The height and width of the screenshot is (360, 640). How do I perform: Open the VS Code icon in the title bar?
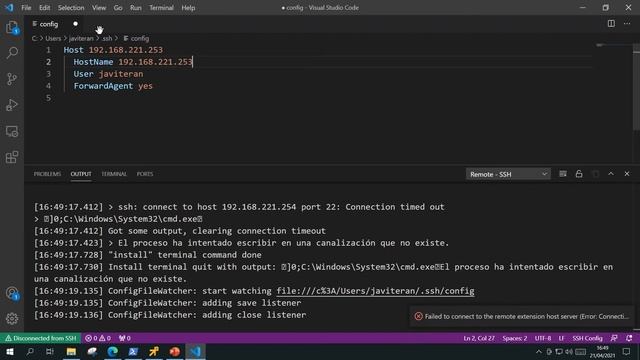[x=9, y=7]
